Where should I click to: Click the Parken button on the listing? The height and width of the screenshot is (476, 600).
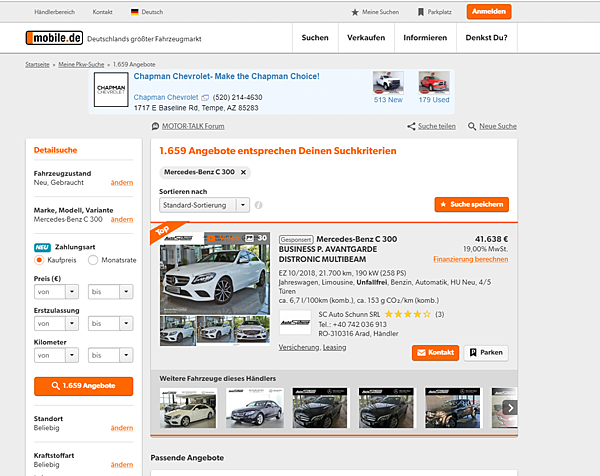(x=486, y=353)
